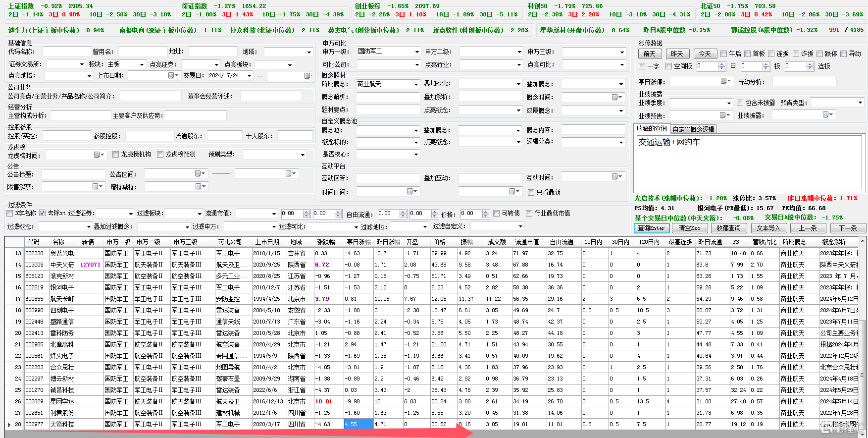Image resolution: width=868 pixels, height=438 pixels.
Task: Open calendar picker for 龙虎榜时间 field
Action: [99, 155]
